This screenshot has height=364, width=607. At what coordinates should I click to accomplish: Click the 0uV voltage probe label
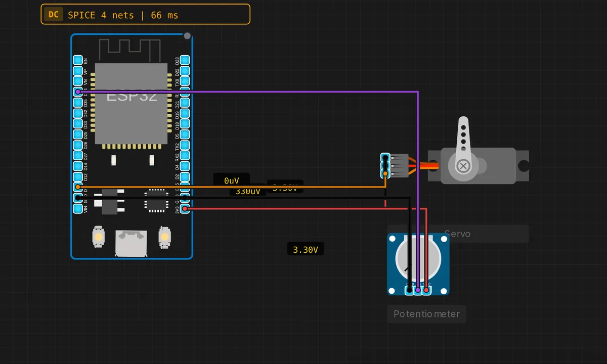tap(231, 180)
